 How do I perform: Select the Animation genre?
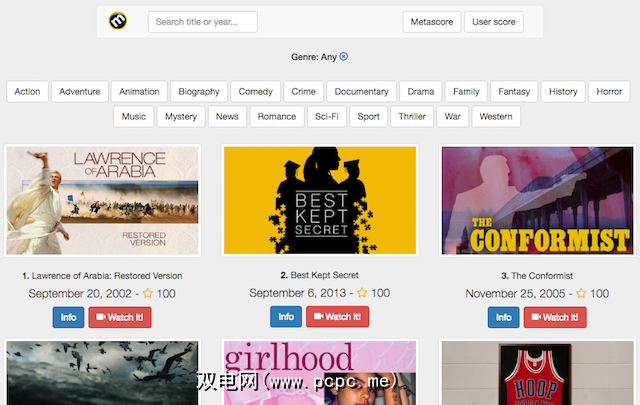coord(139,91)
